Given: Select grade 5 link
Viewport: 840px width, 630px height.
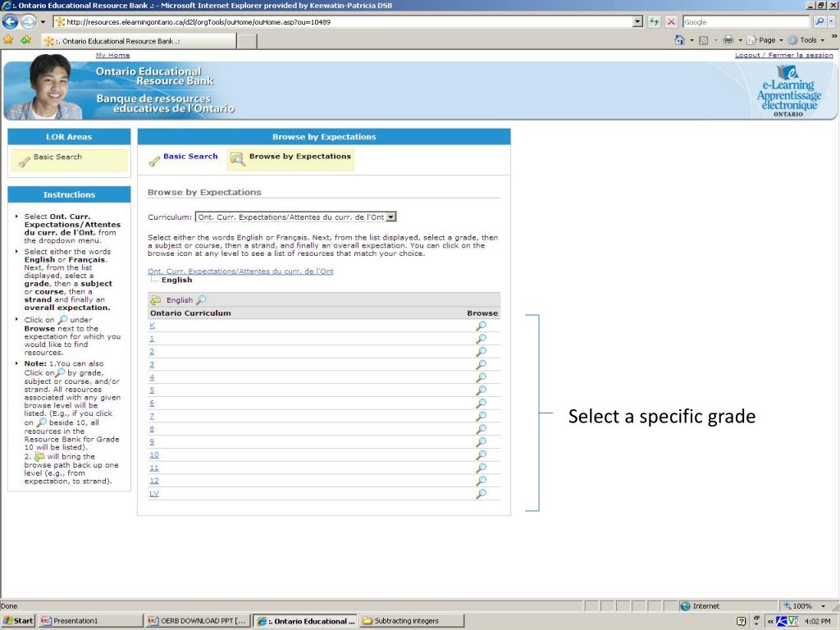Looking at the screenshot, I should pos(152,390).
